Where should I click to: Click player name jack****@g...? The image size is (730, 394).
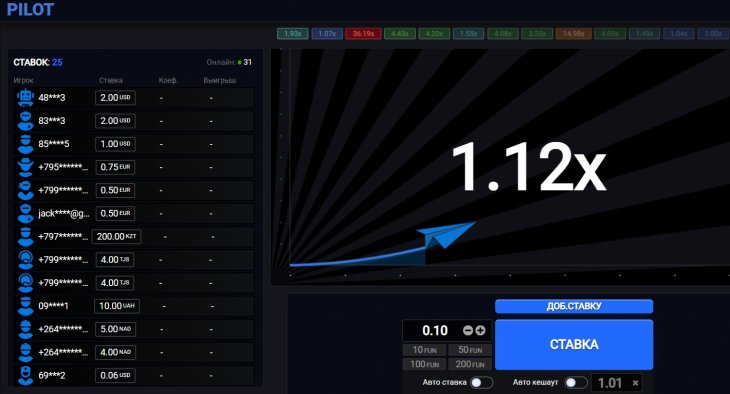[64, 214]
